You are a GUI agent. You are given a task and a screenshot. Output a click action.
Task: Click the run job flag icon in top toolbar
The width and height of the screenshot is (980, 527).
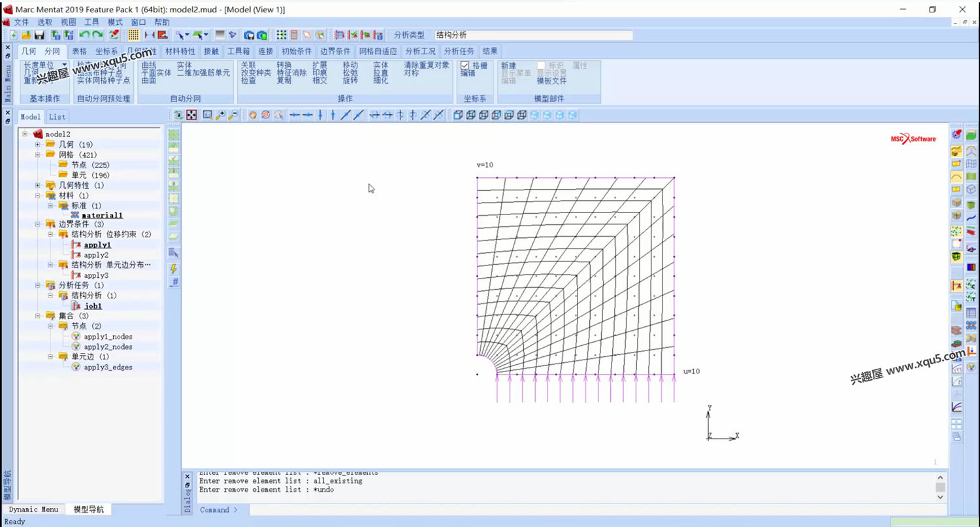pyautogui.click(x=365, y=35)
